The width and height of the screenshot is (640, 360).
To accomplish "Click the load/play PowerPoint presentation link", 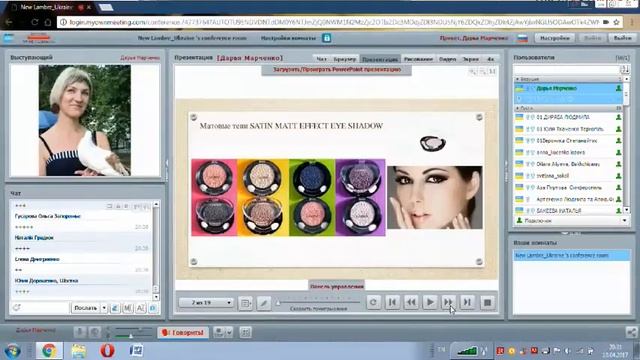I will [337, 70].
